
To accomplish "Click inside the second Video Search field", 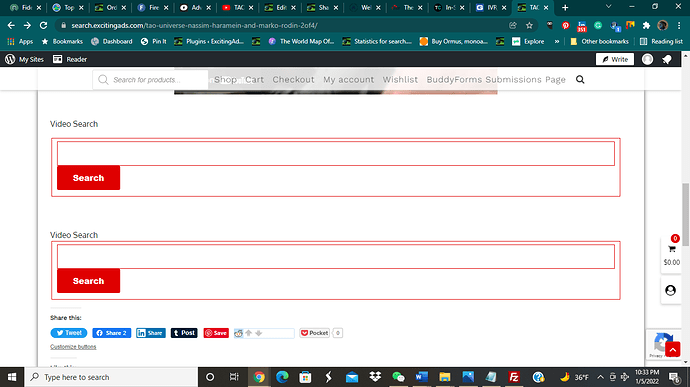I will coord(336,256).
